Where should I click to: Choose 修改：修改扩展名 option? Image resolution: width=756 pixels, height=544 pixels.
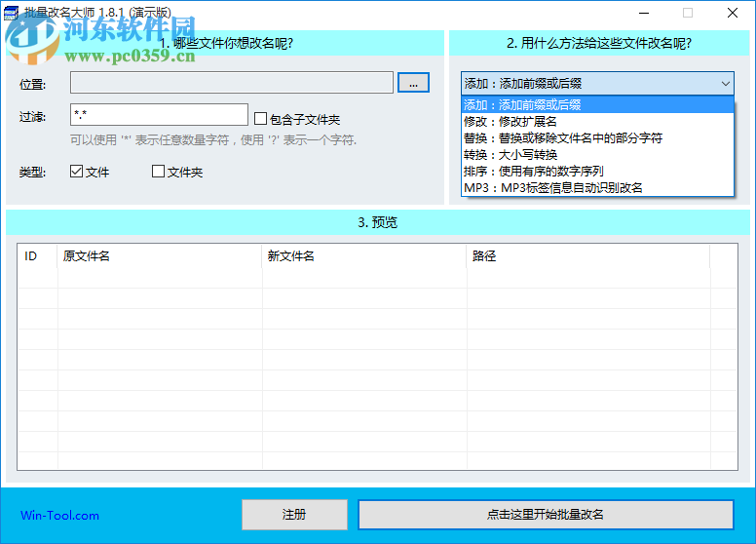[x=597, y=122]
